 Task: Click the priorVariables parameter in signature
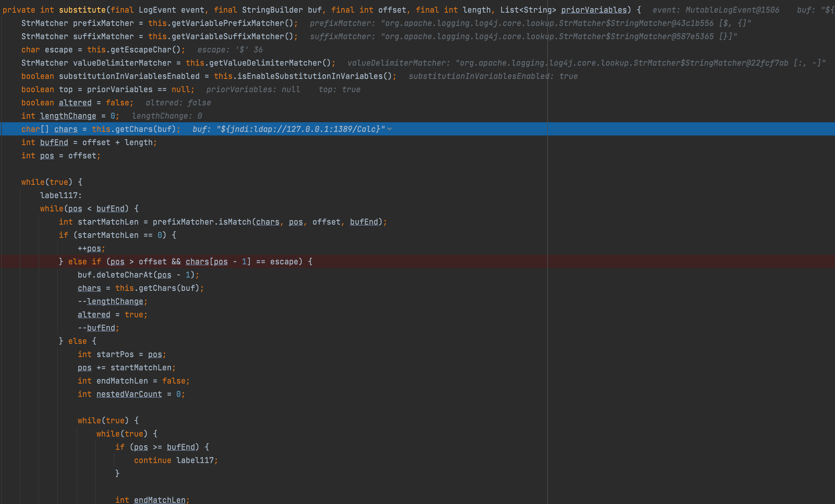click(x=594, y=10)
